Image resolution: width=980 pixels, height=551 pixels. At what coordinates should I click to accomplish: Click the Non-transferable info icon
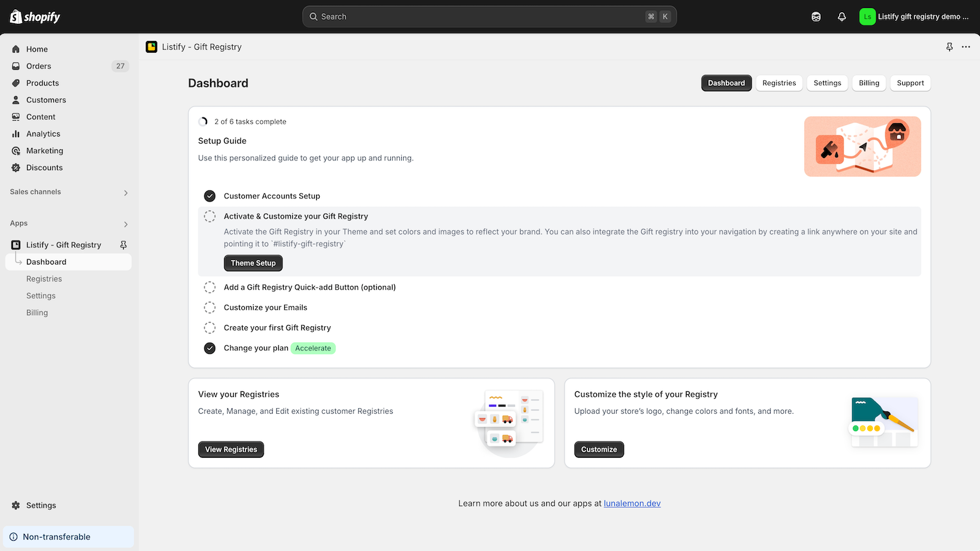[x=13, y=537]
